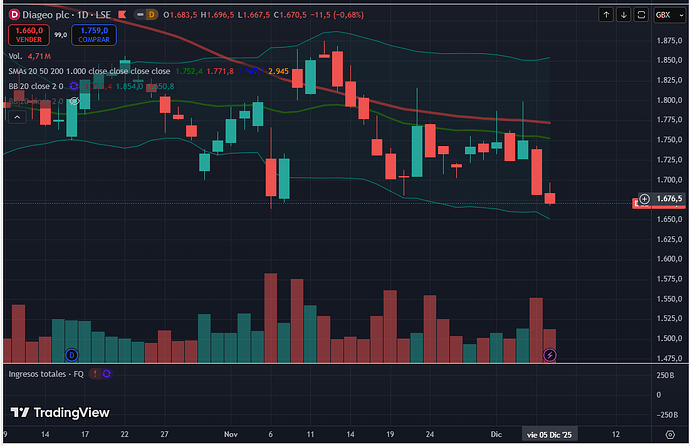The height and width of the screenshot is (446, 690).
Task: Click the blue D dividend marker
Action: coord(71,355)
